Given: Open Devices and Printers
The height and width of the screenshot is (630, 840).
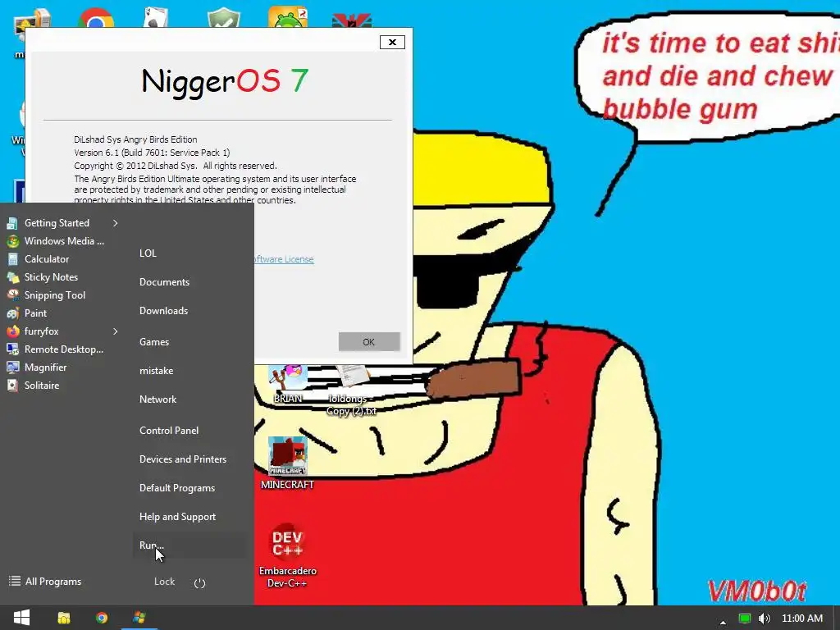Looking at the screenshot, I should pos(183,459).
